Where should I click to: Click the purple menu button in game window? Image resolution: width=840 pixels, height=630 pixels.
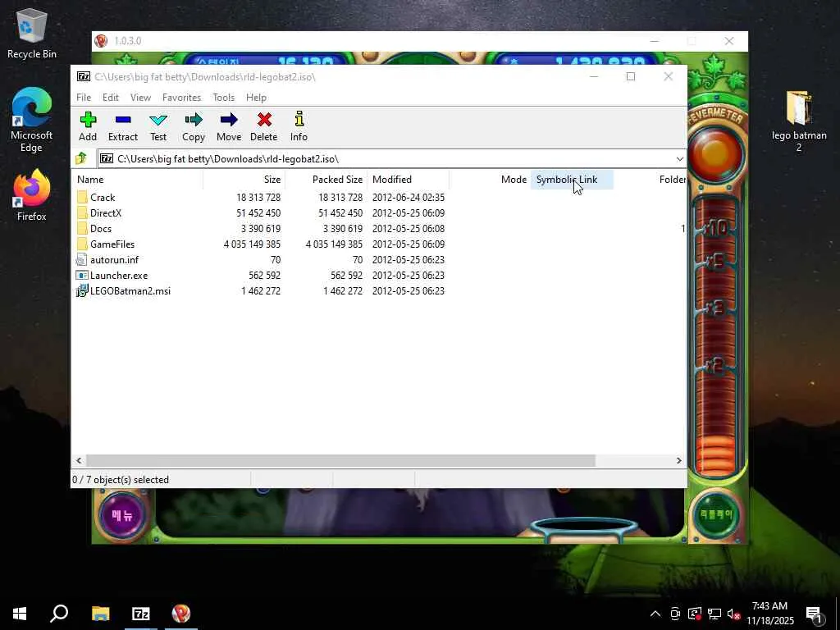point(123,515)
